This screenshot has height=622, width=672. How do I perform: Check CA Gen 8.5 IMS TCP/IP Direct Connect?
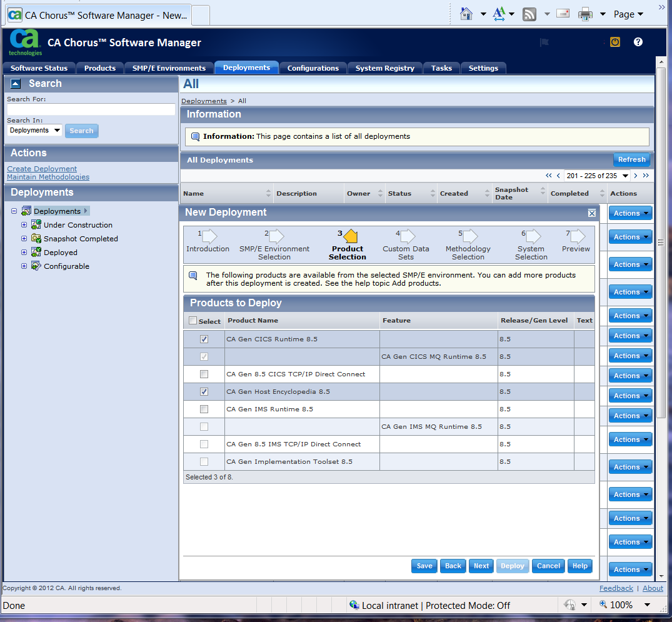pyautogui.click(x=204, y=444)
